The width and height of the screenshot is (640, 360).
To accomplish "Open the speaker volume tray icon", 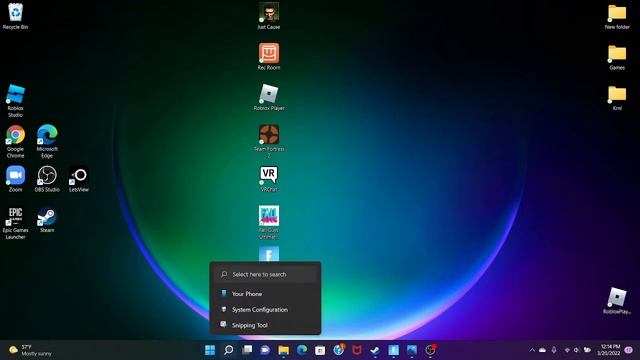I will (x=576, y=350).
